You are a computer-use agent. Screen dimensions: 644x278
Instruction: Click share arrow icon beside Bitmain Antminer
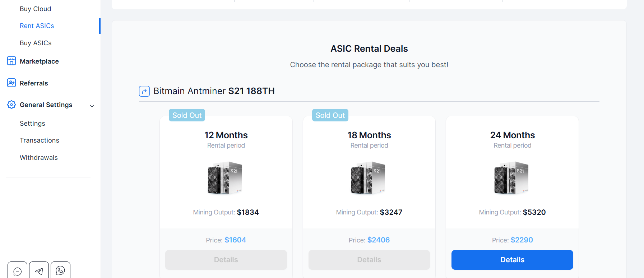pyautogui.click(x=144, y=91)
